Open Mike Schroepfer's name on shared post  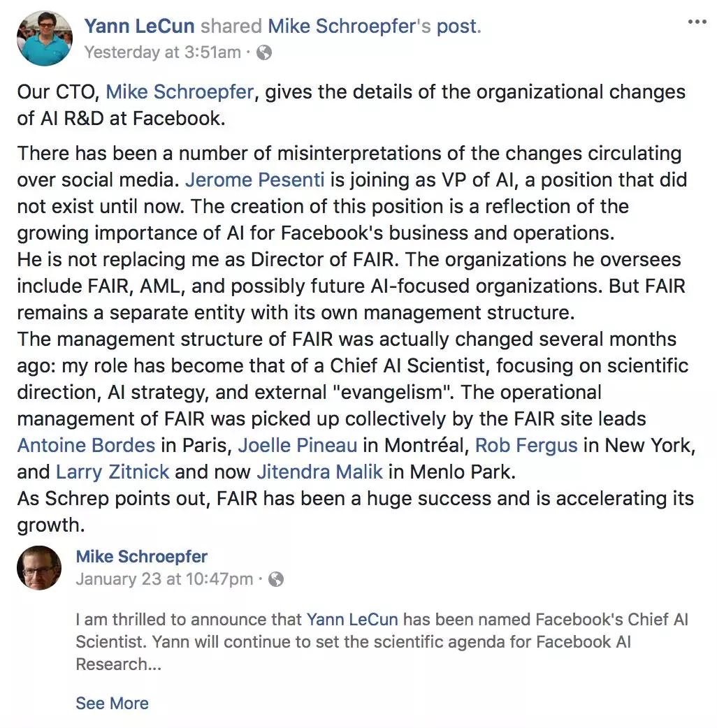tap(141, 557)
